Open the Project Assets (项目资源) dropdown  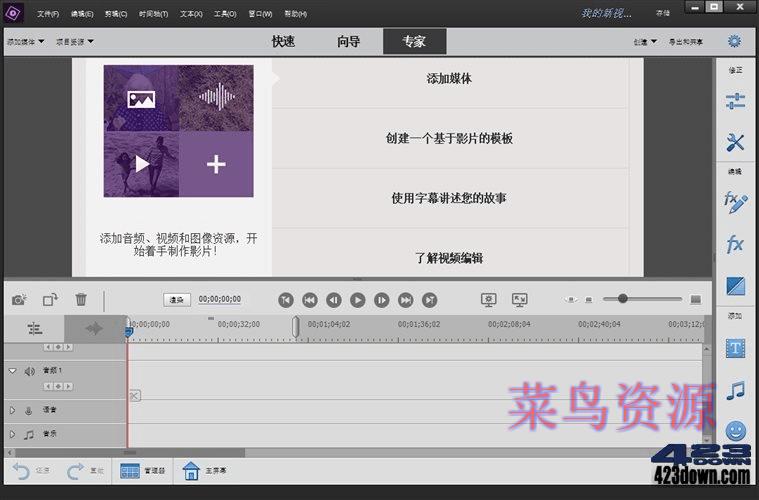pos(75,42)
